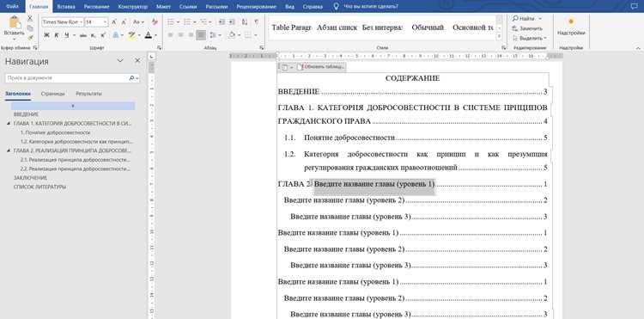Screen dimensions: 644x319
Task: Click the Paste (Вставить) clipboard icon
Action: [x=15, y=22]
